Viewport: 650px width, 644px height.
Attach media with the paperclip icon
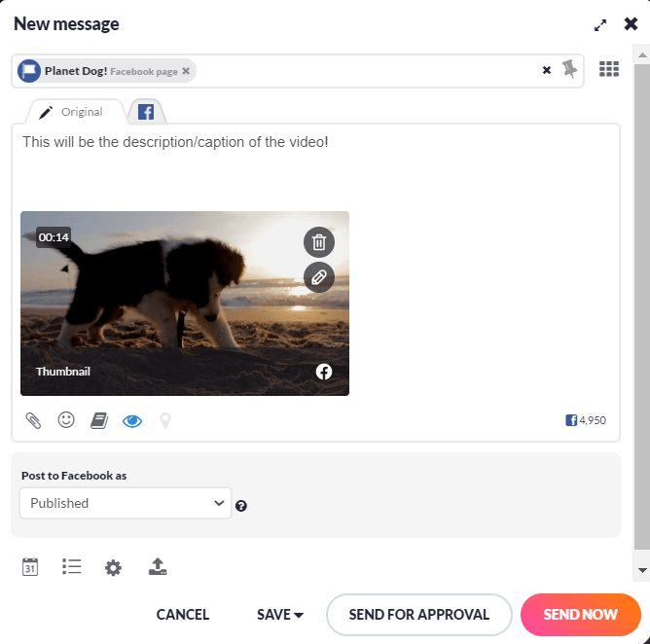click(x=33, y=420)
